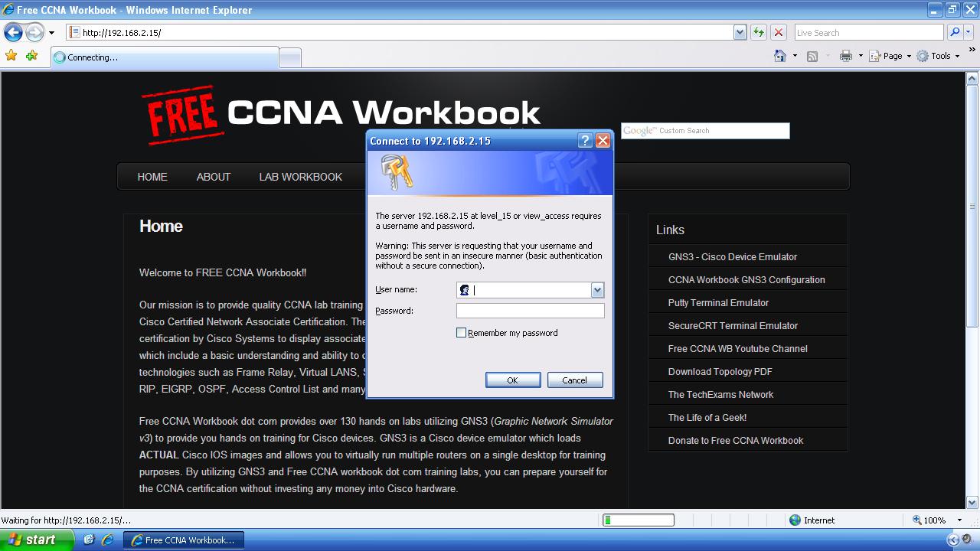Expand the User name dropdown arrow
980x551 pixels.
point(597,290)
